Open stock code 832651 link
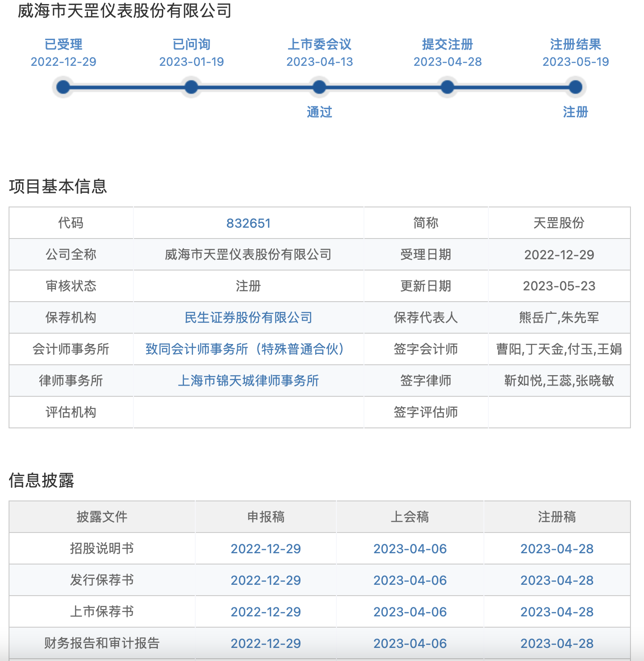The width and height of the screenshot is (644, 661). coord(248,223)
